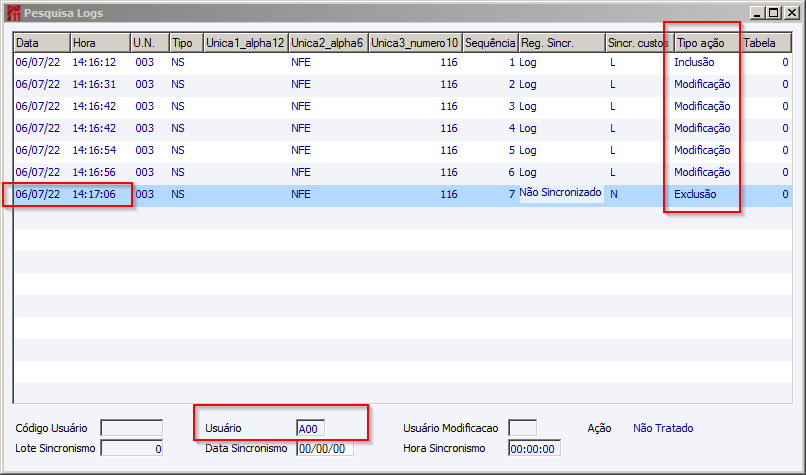The image size is (806, 475).
Task: Click the Tabela column header
Action: point(766,43)
